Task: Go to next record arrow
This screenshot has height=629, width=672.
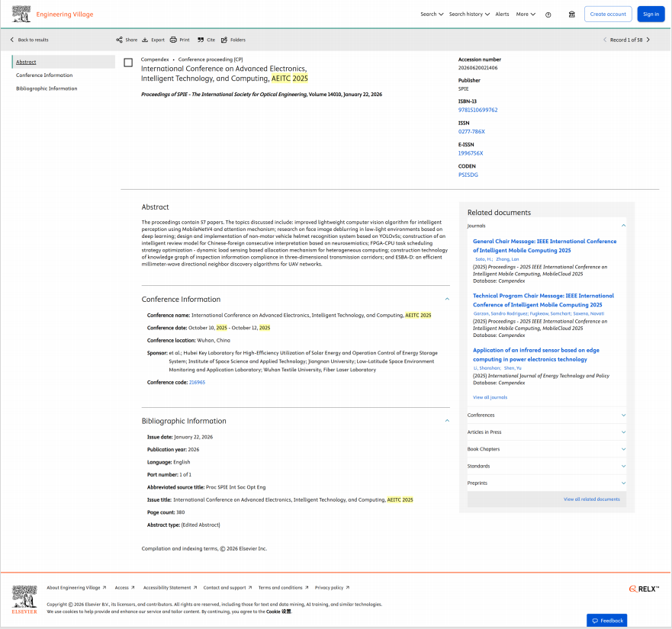Action: 648,40
